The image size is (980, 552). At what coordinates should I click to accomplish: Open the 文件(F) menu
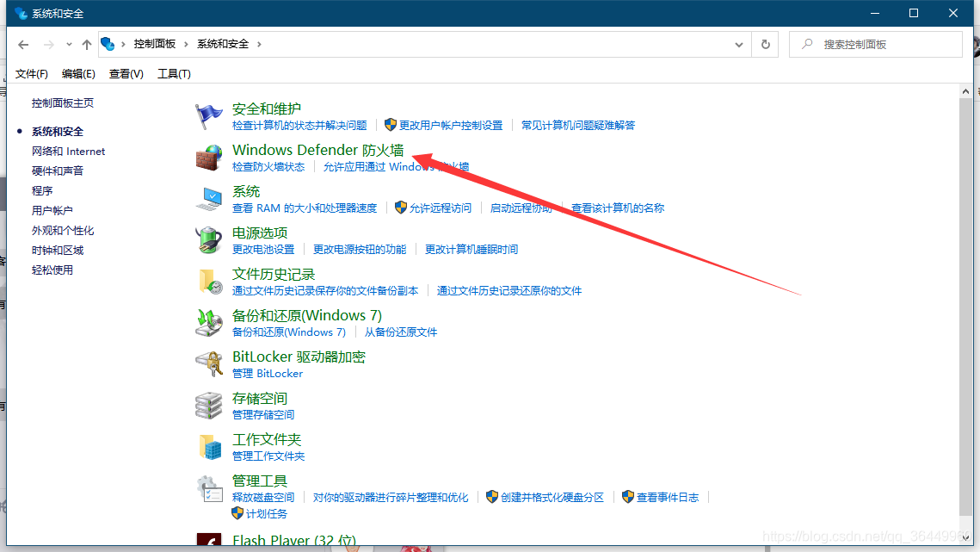(x=31, y=74)
